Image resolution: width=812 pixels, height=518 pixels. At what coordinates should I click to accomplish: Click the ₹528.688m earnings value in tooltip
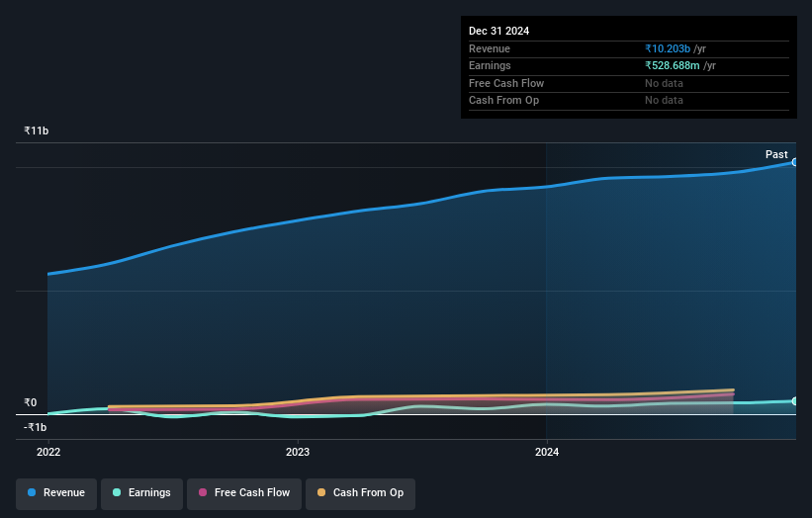pos(673,65)
